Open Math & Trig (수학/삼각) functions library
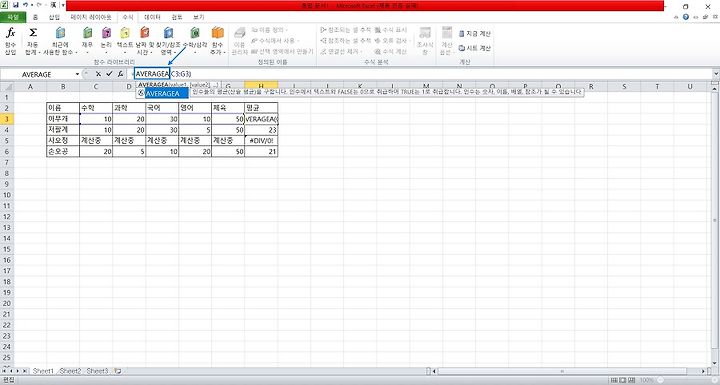The width and height of the screenshot is (720, 385). click(x=195, y=41)
